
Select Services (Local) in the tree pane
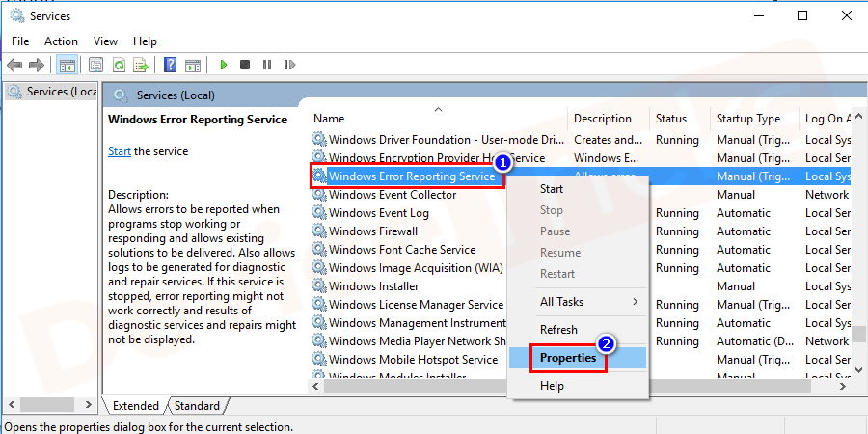pyautogui.click(x=53, y=92)
